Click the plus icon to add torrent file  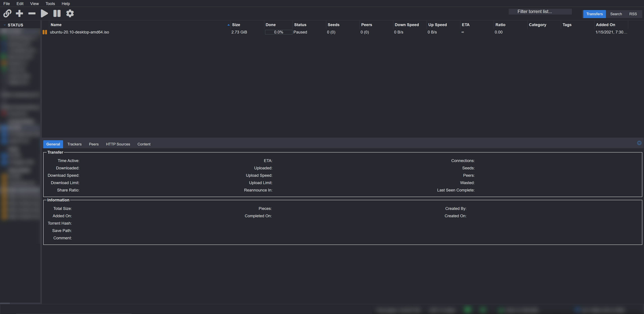tap(19, 13)
